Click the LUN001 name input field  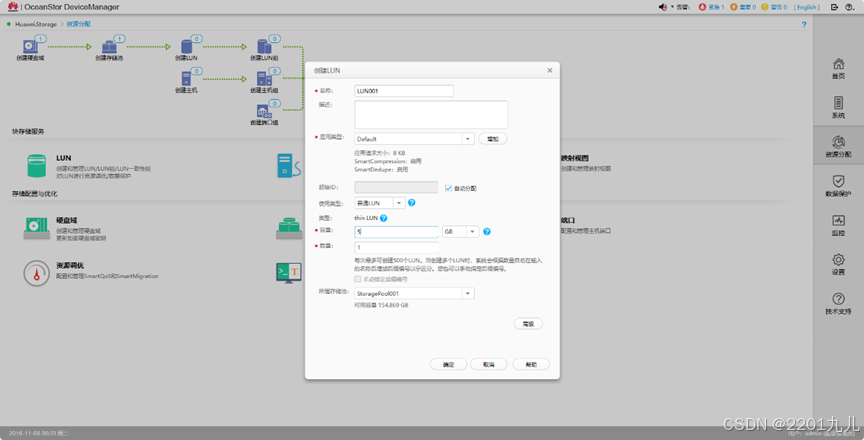[x=404, y=91]
